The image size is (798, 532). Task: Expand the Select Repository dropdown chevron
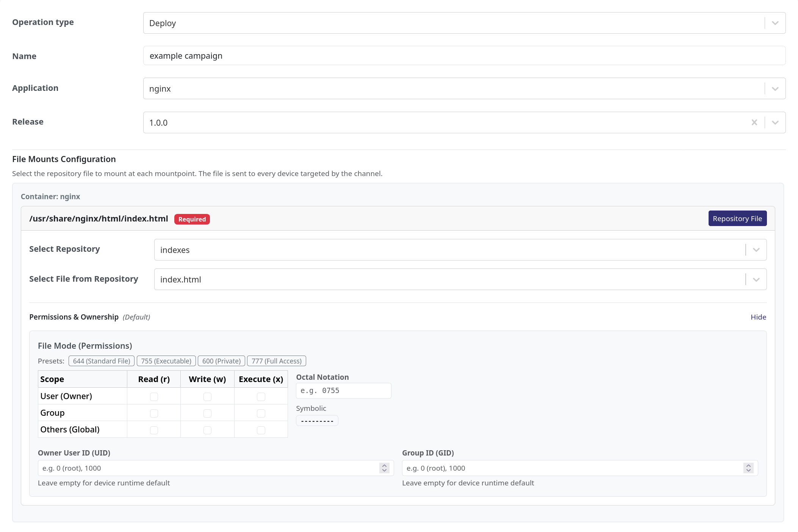click(756, 250)
